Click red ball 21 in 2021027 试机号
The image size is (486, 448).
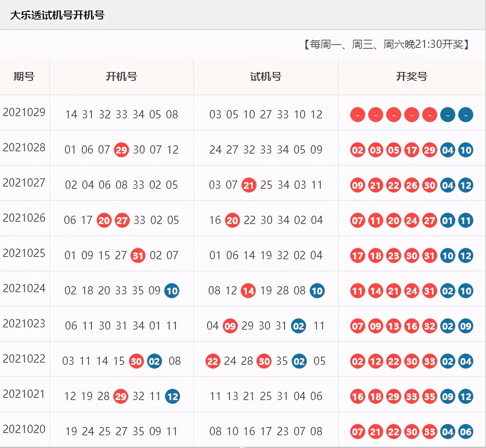[x=249, y=185]
